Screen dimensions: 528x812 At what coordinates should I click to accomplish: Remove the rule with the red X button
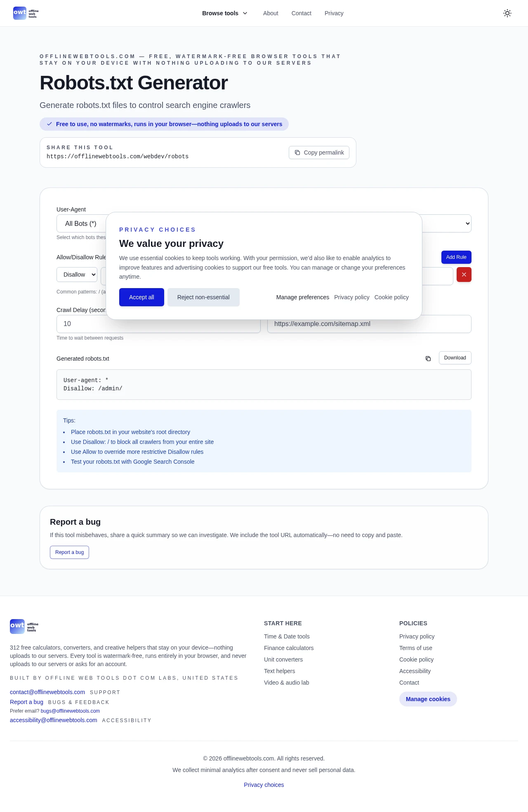(x=464, y=275)
